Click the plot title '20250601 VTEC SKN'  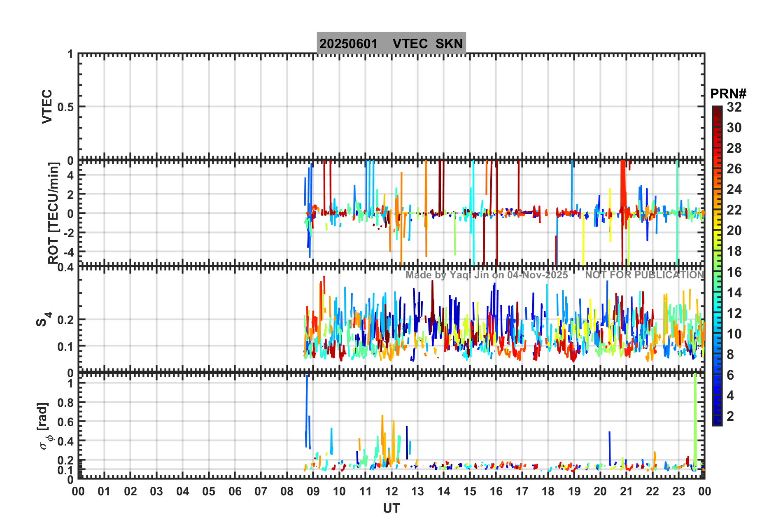click(391, 43)
